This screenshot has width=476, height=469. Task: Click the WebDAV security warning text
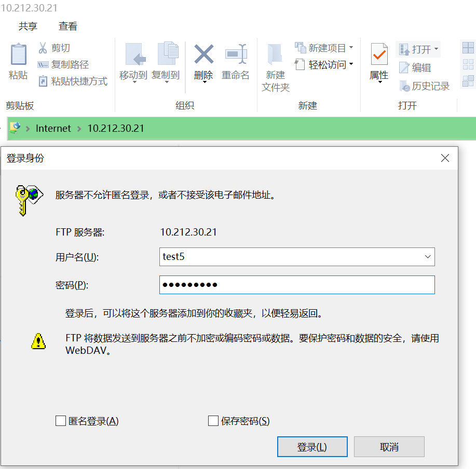[252, 344]
